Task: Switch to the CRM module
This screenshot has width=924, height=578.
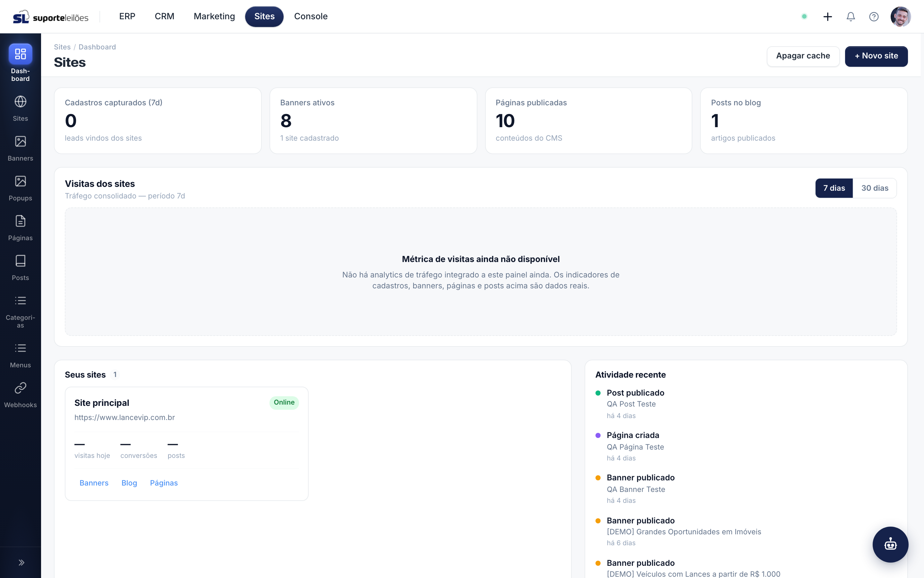Action: pyautogui.click(x=165, y=16)
